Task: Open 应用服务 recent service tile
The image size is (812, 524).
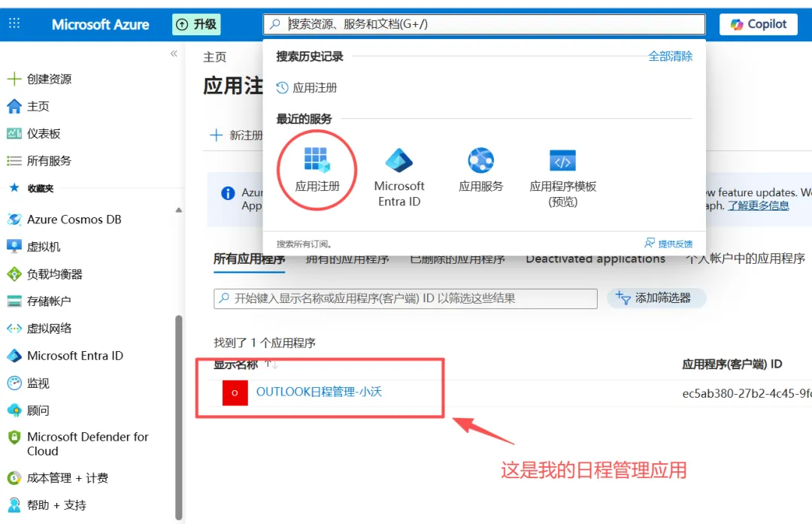Action: point(480,170)
